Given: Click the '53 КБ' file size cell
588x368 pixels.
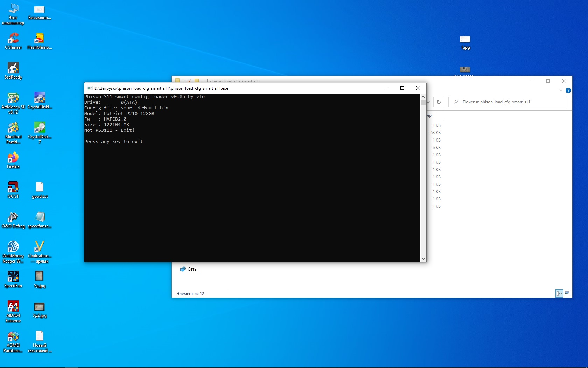Looking at the screenshot, I should (435, 133).
